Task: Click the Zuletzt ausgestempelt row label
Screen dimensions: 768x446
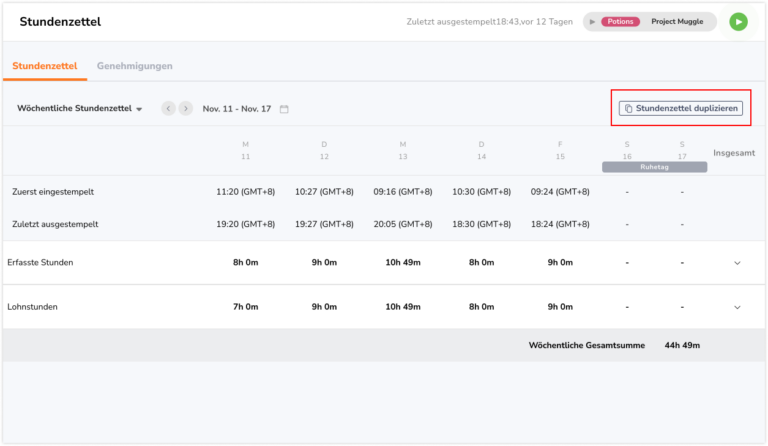Action: pyautogui.click(x=55, y=224)
